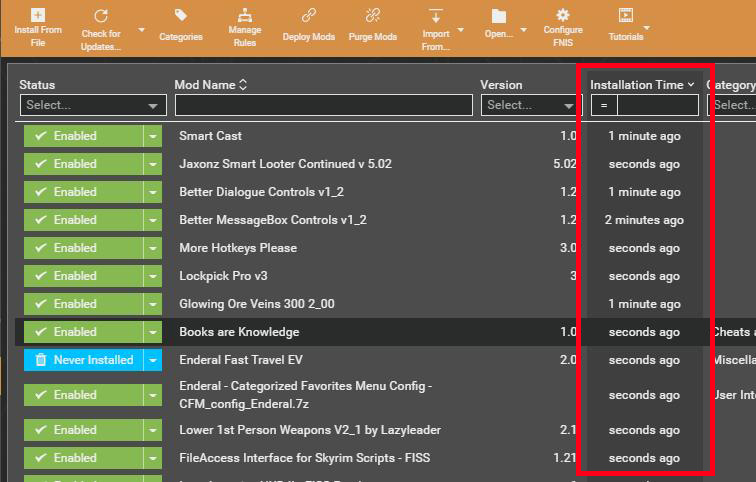Sort by Mod Name column header

click(211, 85)
